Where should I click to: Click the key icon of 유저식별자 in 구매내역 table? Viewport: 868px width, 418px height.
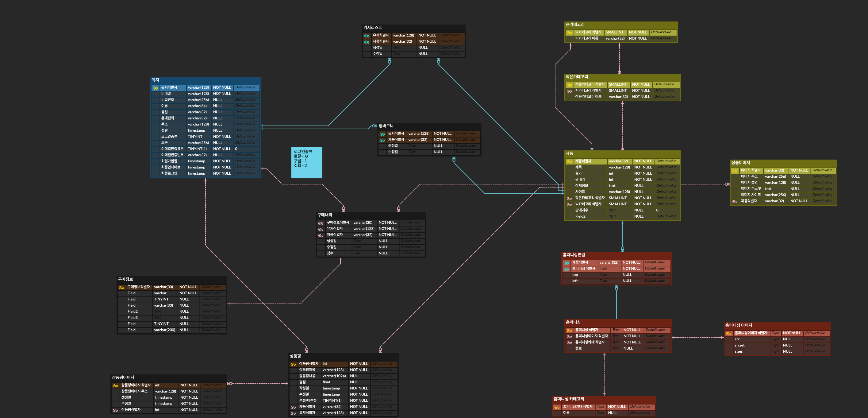point(321,229)
